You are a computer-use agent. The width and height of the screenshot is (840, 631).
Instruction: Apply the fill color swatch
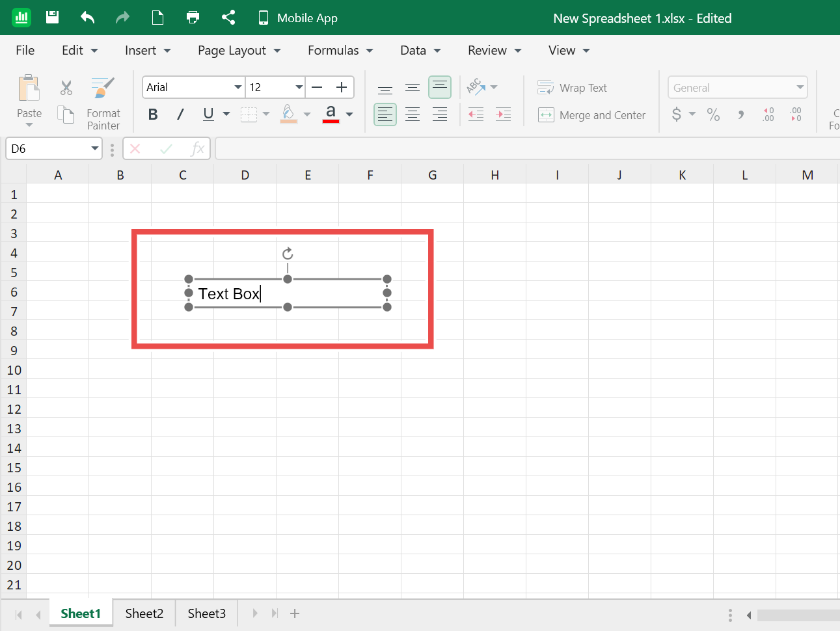[289, 114]
